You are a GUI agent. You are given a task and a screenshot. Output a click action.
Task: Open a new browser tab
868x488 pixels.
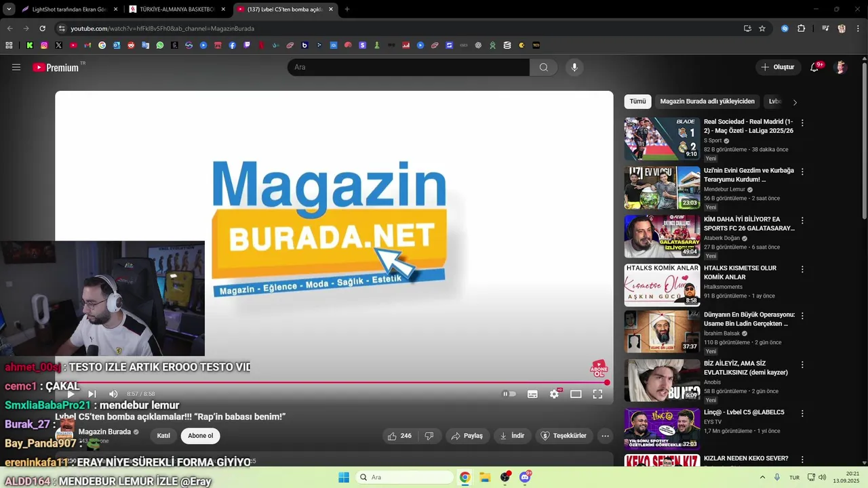coord(347,9)
